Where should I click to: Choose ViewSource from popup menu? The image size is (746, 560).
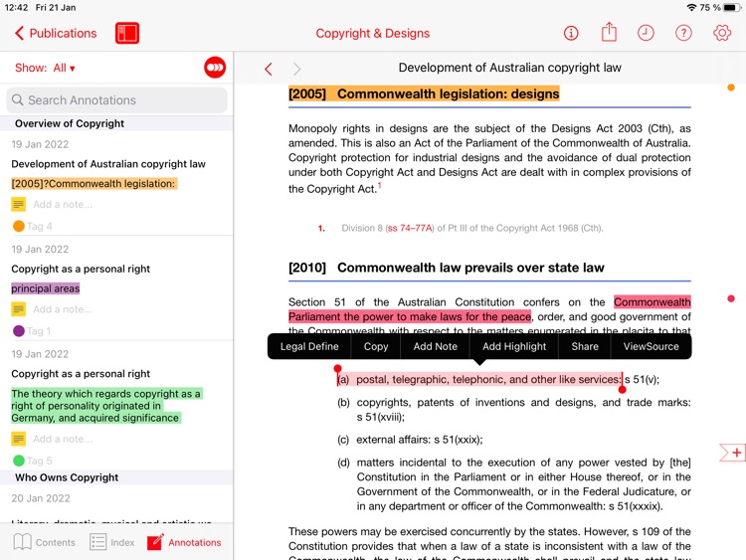pos(651,346)
